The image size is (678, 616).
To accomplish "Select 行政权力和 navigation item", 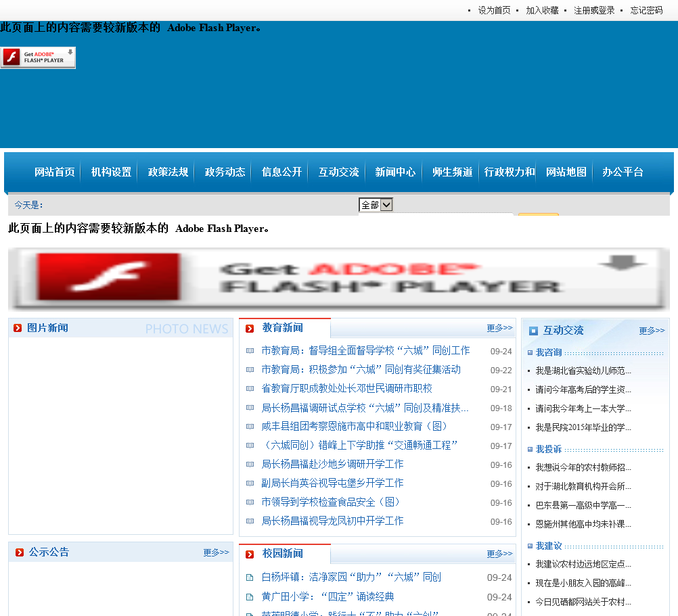I will [510, 172].
